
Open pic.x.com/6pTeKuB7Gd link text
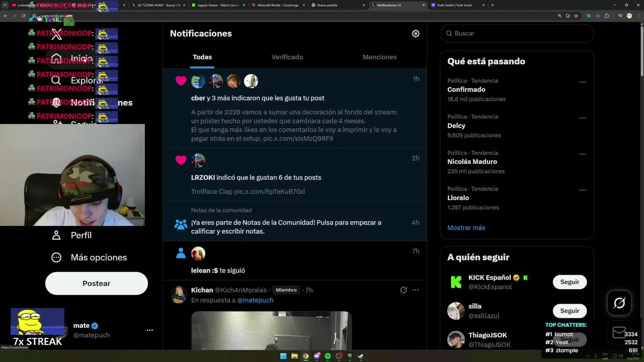point(269,192)
